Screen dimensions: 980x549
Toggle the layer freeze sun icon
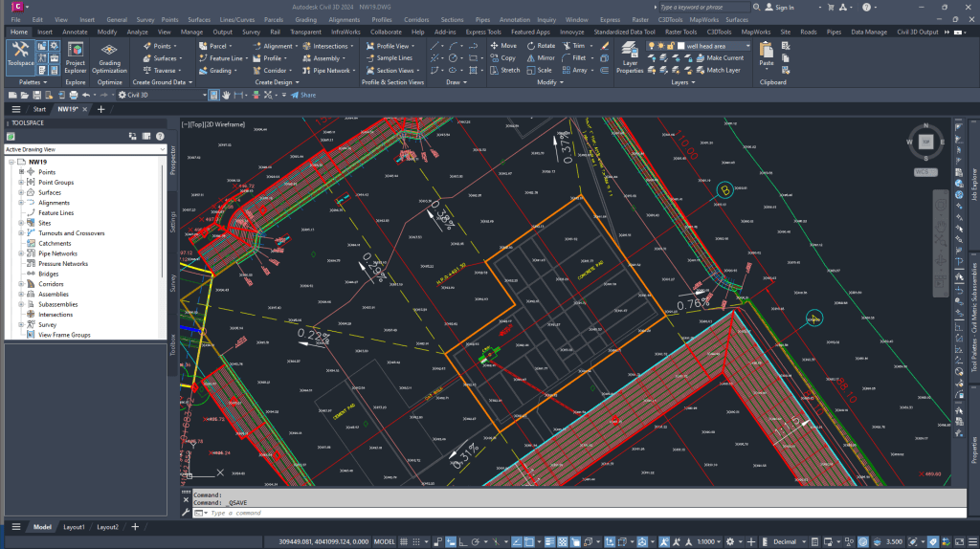tap(659, 45)
